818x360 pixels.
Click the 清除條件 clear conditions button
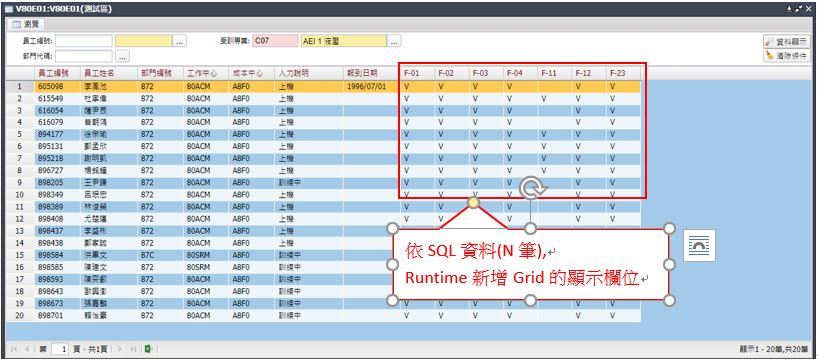coord(787,55)
